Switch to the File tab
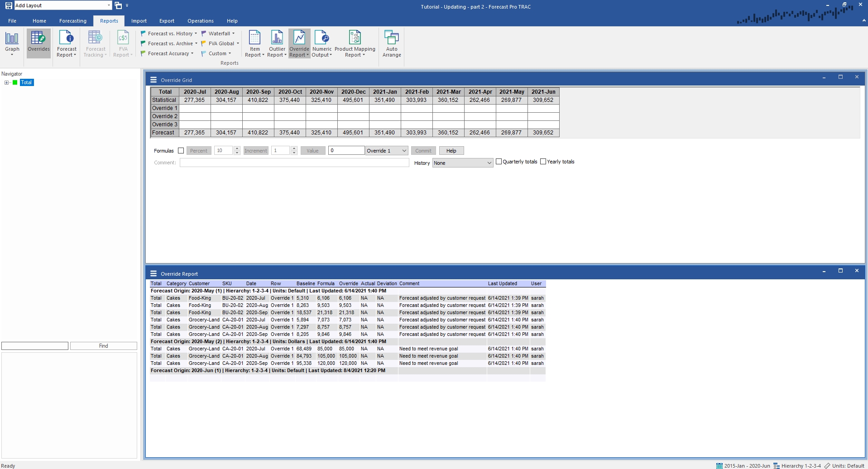868x469 pixels. click(12, 21)
